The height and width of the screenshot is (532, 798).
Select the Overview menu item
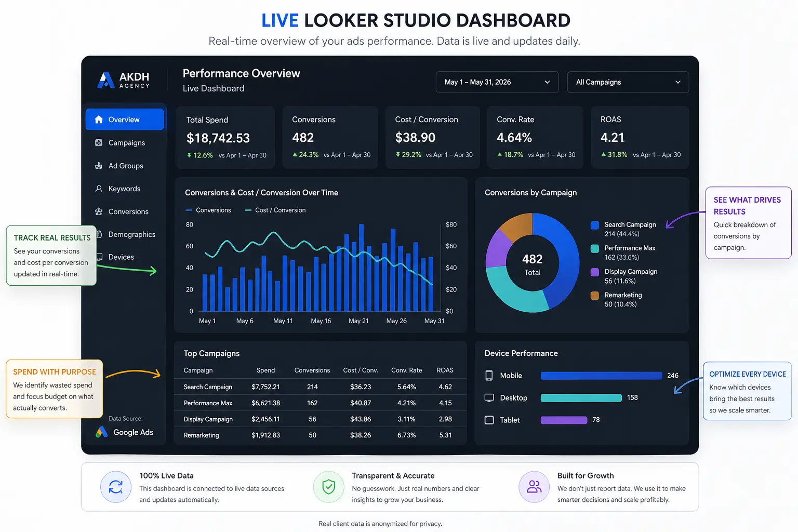125,119
